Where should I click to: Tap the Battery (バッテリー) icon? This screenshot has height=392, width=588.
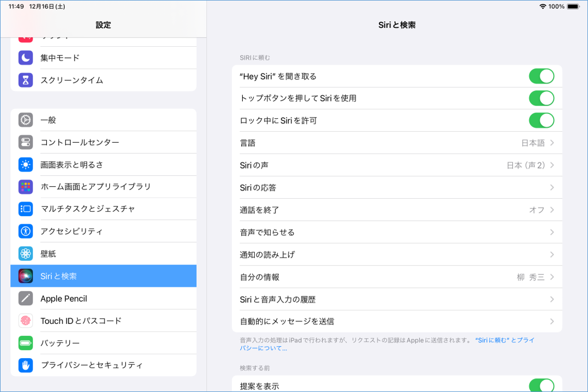[x=26, y=343]
